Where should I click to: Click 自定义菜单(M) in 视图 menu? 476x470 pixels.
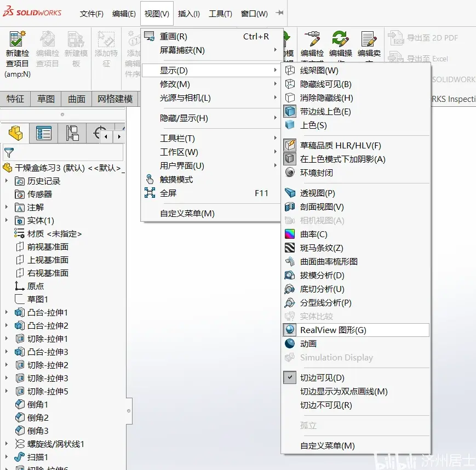click(211, 214)
